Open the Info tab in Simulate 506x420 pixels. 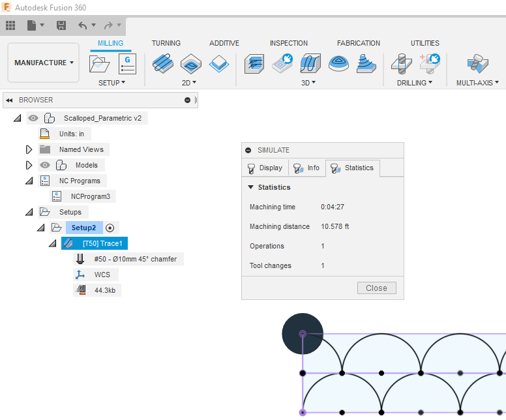tap(306, 168)
